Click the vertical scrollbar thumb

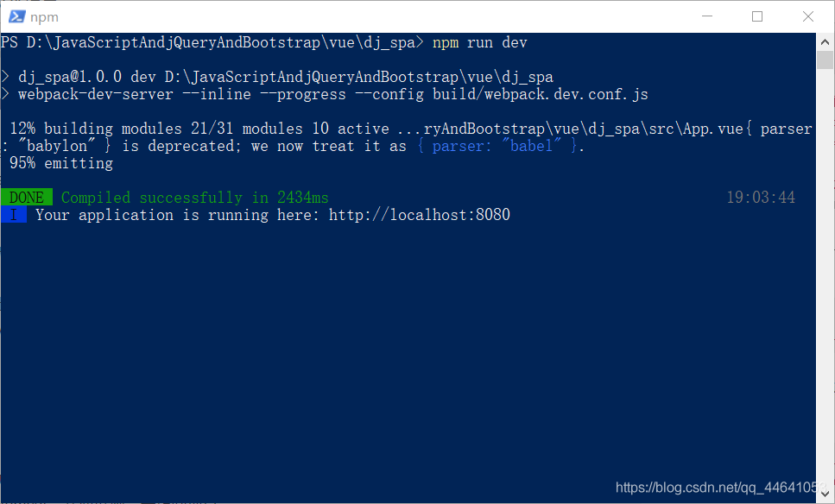click(825, 60)
